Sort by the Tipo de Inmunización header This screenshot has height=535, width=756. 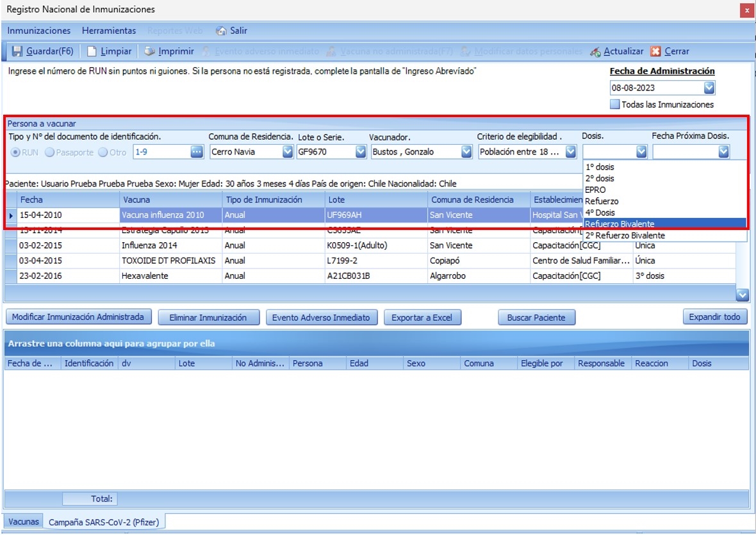pyautogui.click(x=274, y=199)
